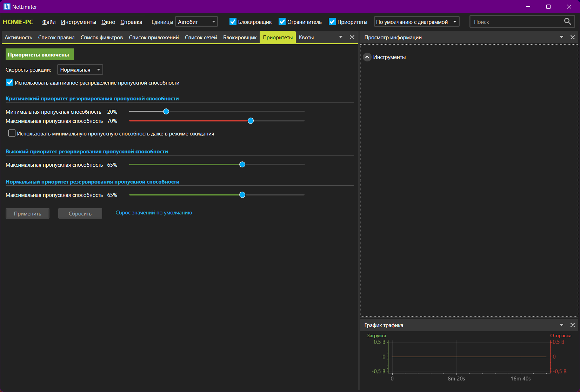Click the search magnifier icon
This screenshot has height=392, width=580.
point(567,21)
